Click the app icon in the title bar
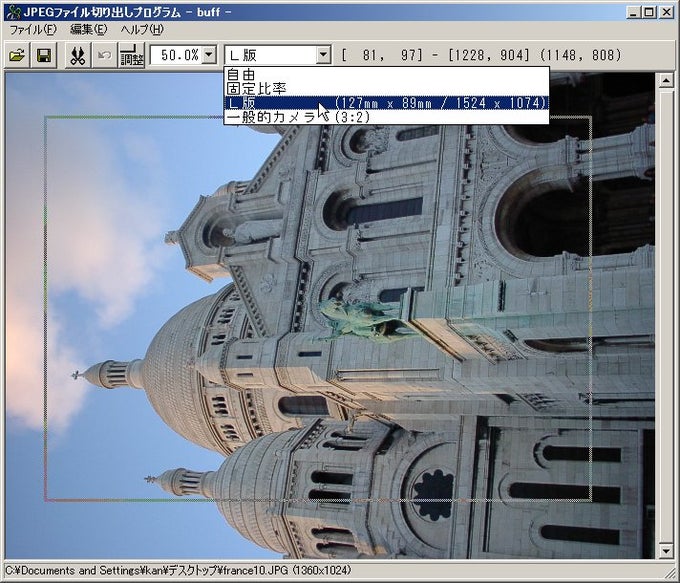Image resolution: width=680 pixels, height=583 pixels. pos(13,12)
